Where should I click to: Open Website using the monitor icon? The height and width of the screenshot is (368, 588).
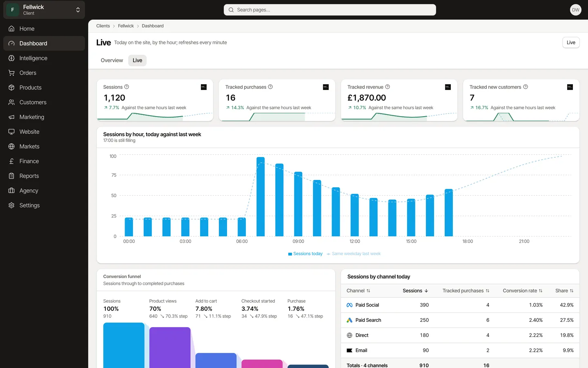11,132
